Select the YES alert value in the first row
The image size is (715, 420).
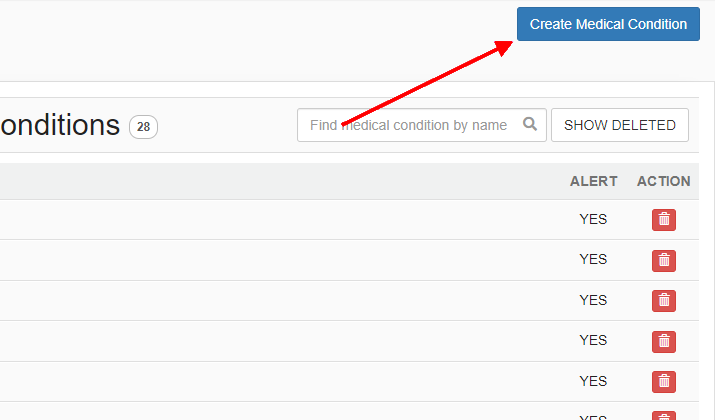(593, 219)
